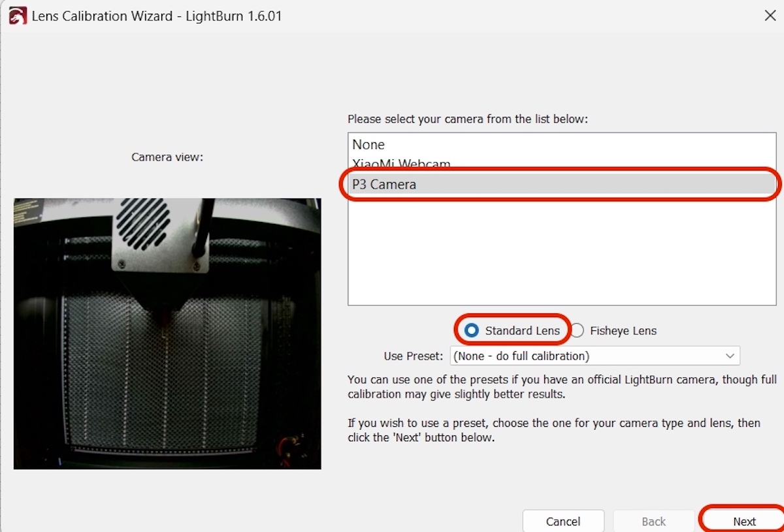The width and height of the screenshot is (784, 532).
Task: Select the Fisheye Lens radio button
Action: 577,331
